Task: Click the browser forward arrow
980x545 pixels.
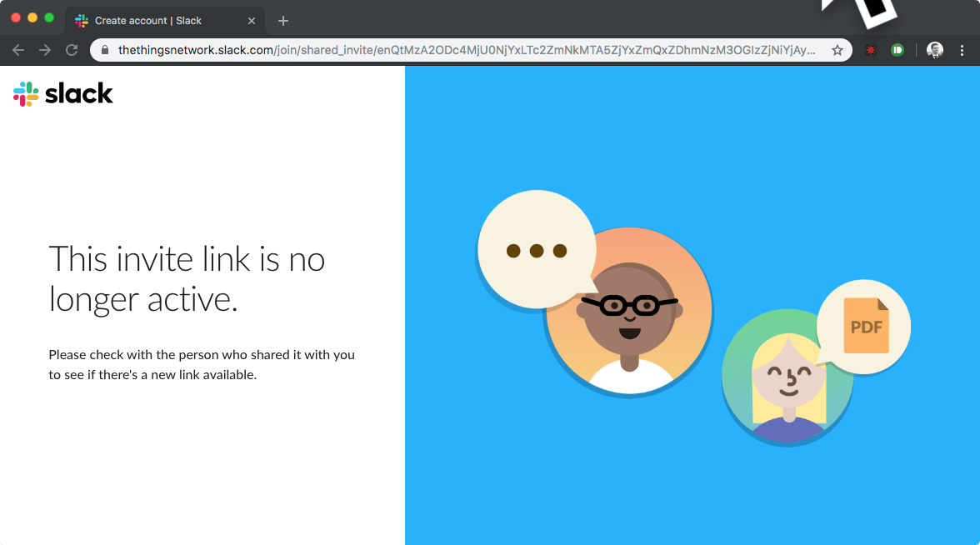Action: [45, 50]
